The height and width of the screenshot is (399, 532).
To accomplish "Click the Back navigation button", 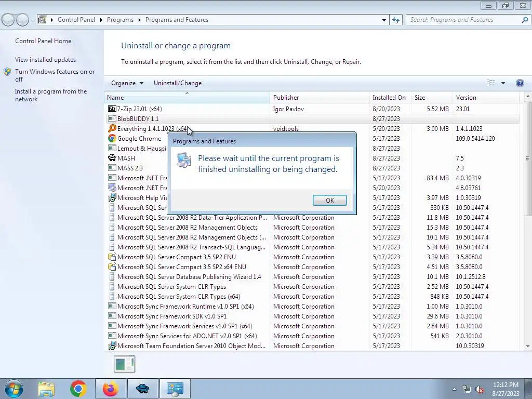I will [x=8, y=20].
